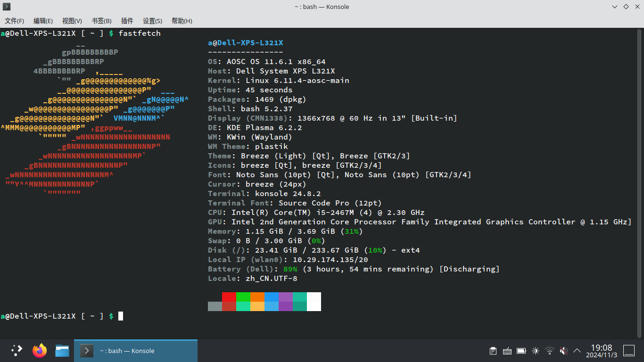Viewport: 644px width, 362px height.
Task: Open the Dolphin file manager taskbar icon
Action: tap(62, 350)
